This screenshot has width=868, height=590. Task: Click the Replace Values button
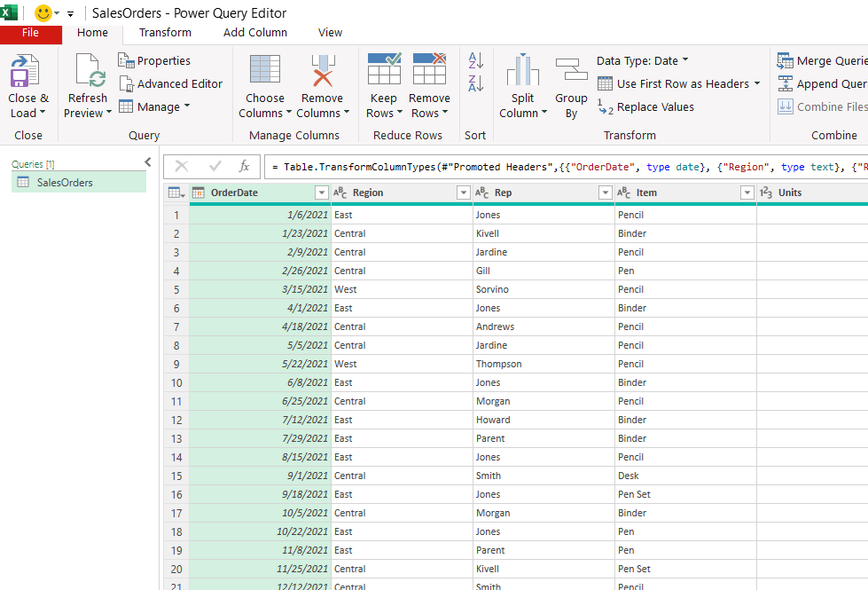click(646, 107)
